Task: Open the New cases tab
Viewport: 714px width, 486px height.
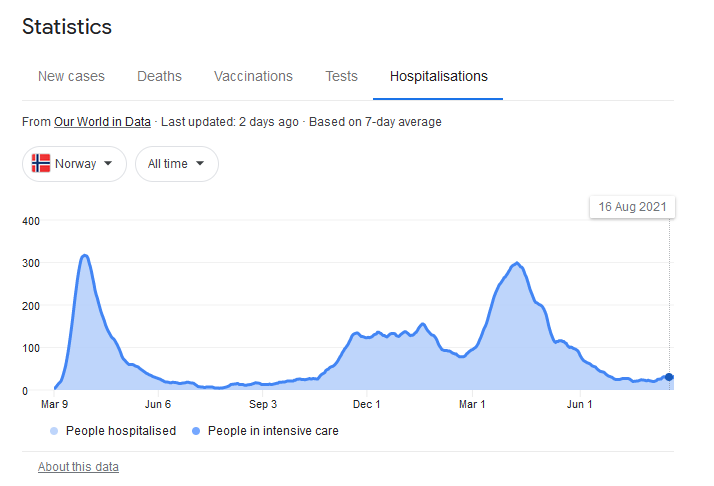Action: (71, 76)
